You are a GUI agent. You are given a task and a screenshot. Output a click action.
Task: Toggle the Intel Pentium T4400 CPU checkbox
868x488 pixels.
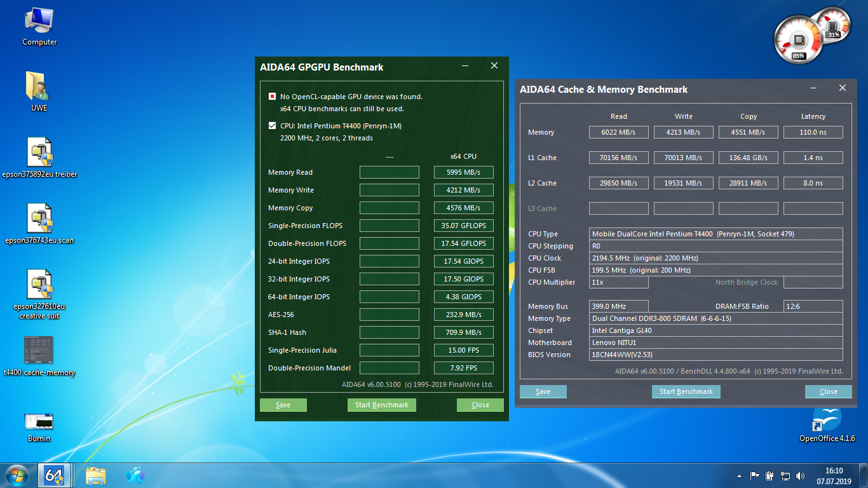272,125
